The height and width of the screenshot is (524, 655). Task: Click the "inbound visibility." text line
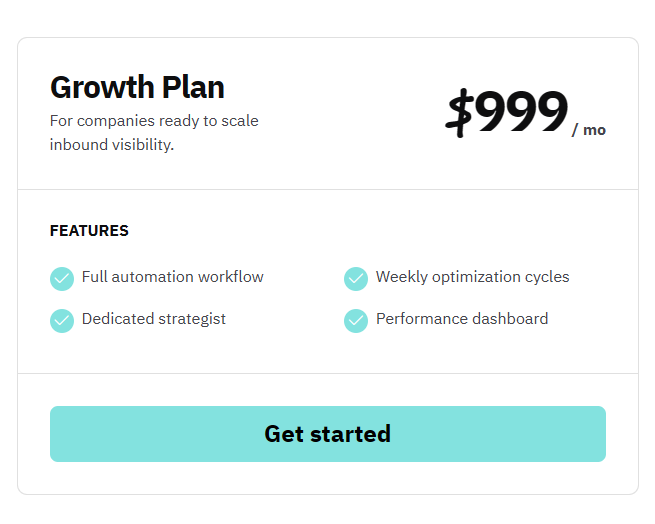112,145
